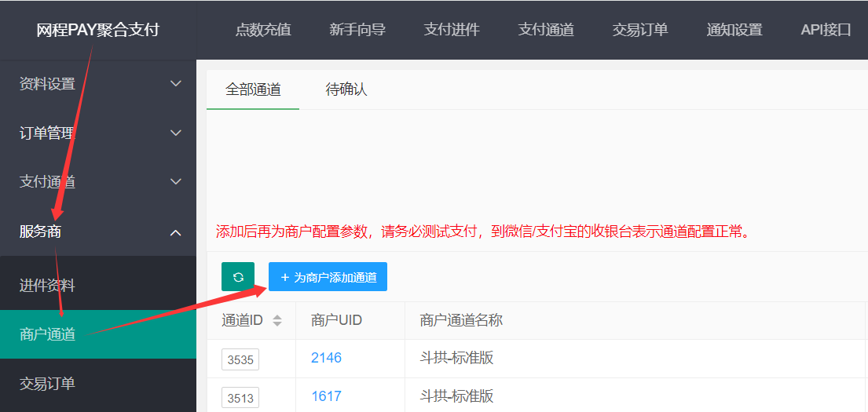This screenshot has height=412, width=868.
Task: Click 为商户添加通道 button
Action: [328, 277]
